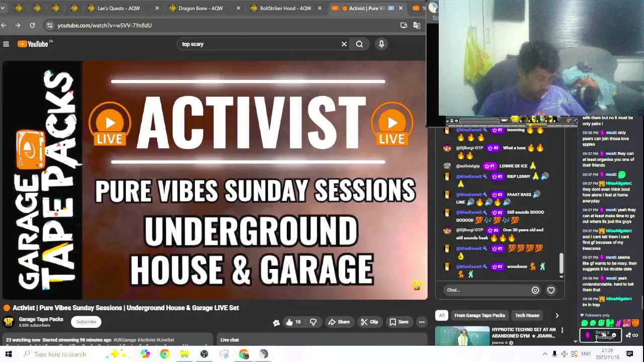The height and width of the screenshot is (362, 644).
Task: Click the translate page icon
Action: coord(417,25)
